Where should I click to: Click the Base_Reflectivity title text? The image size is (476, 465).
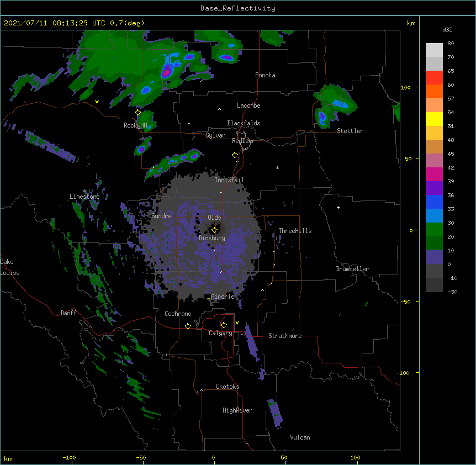(x=238, y=8)
